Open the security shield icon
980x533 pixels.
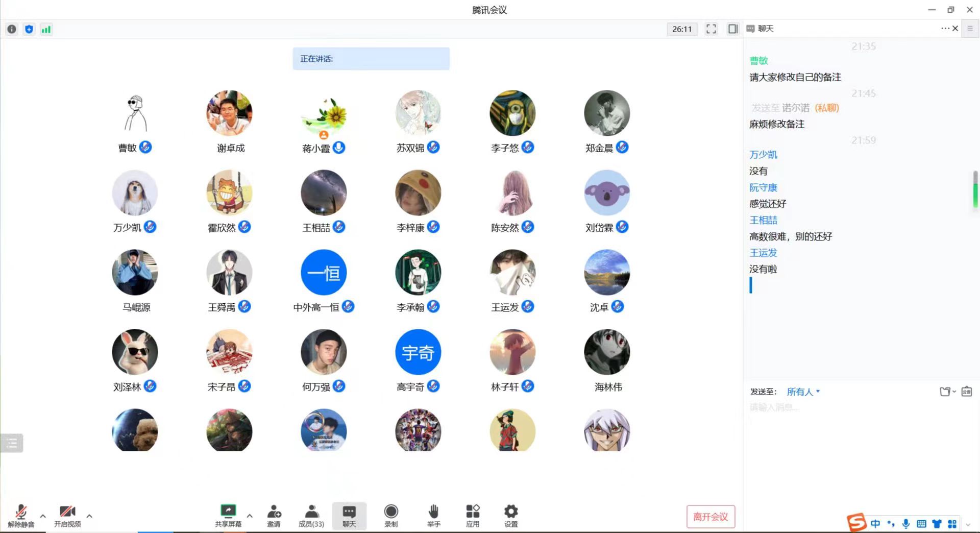[29, 29]
